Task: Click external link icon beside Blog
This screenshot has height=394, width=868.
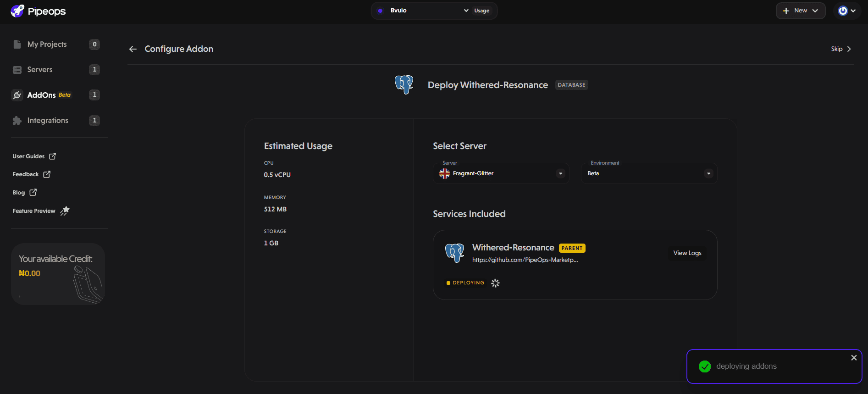Action: 33,193
